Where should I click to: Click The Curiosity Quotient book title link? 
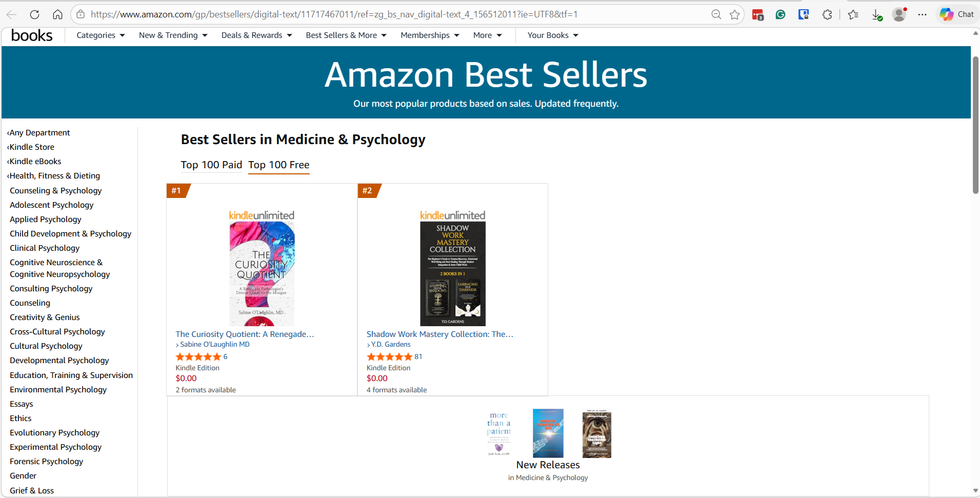245,334
